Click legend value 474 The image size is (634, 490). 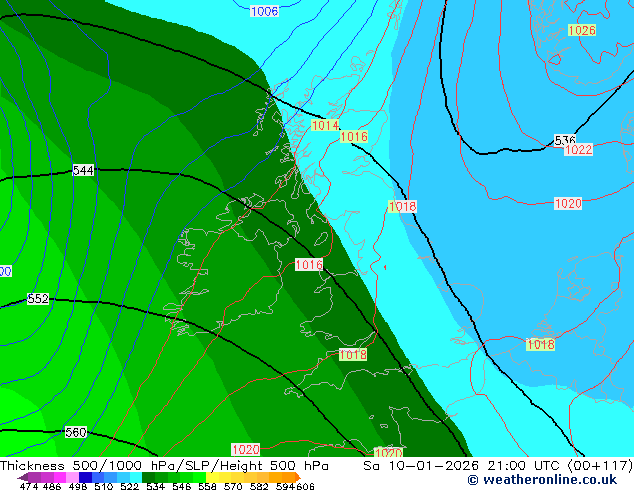click(x=29, y=486)
